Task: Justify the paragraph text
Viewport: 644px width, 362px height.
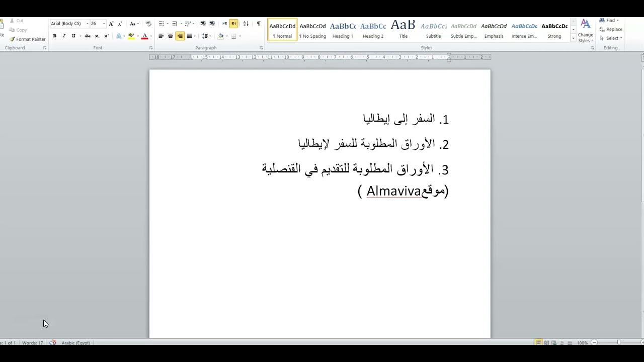Action: (189, 36)
